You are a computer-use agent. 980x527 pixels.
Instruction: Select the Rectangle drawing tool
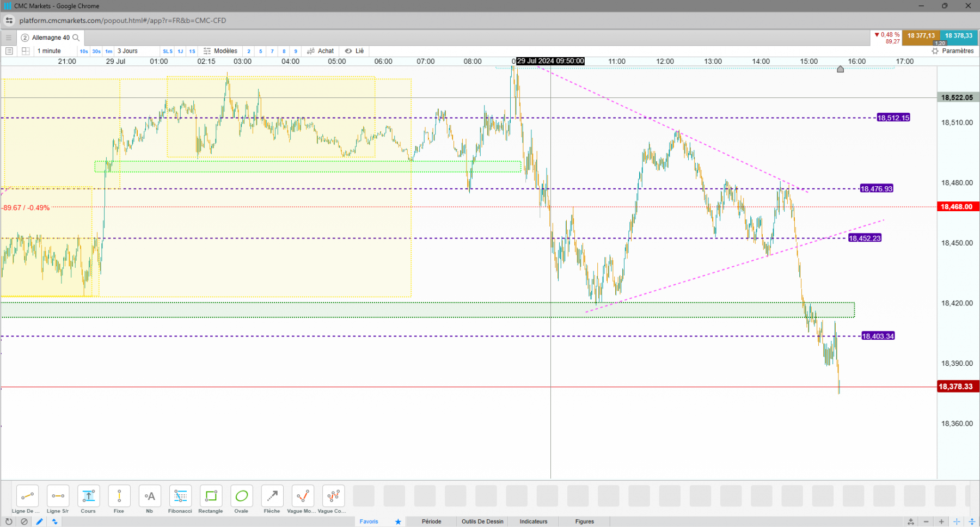[x=211, y=496]
